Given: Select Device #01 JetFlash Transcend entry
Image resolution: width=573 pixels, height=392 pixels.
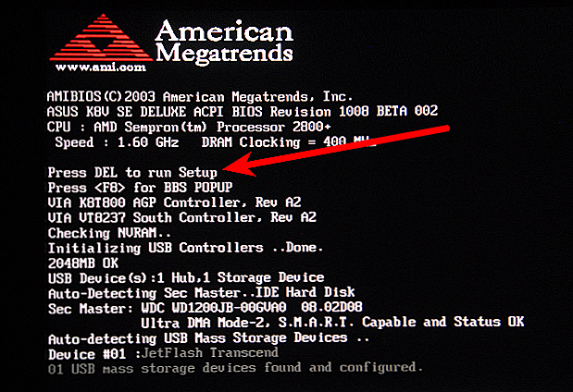Looking at the screenshot, I should coord(163,353).
